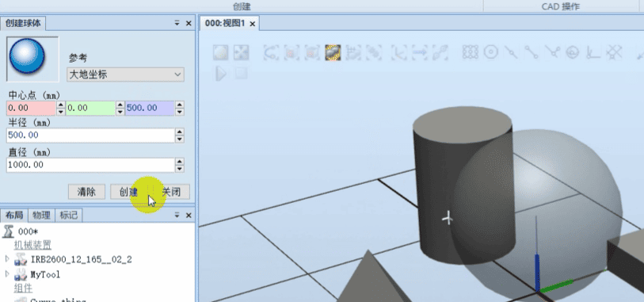Image resolution: width=644 pixels, height=302 pixels.
Task: Expand the IRB2600_12_165__02_2 node
Action: (6, 259)
